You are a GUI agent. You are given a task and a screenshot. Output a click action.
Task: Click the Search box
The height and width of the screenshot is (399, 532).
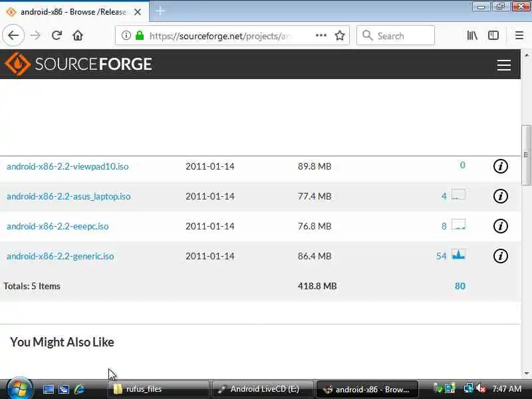click(x=396, y=35)
